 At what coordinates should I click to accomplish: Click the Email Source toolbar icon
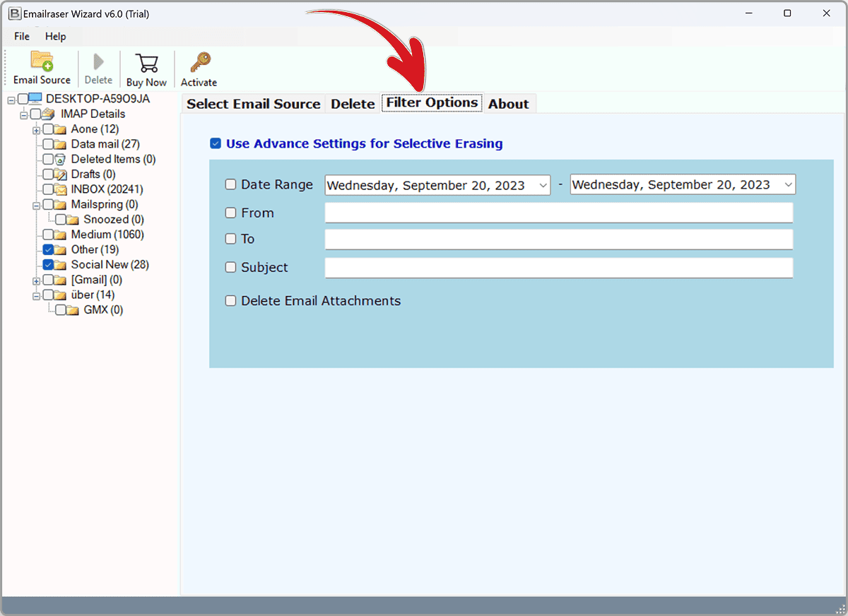pos(42,61)
